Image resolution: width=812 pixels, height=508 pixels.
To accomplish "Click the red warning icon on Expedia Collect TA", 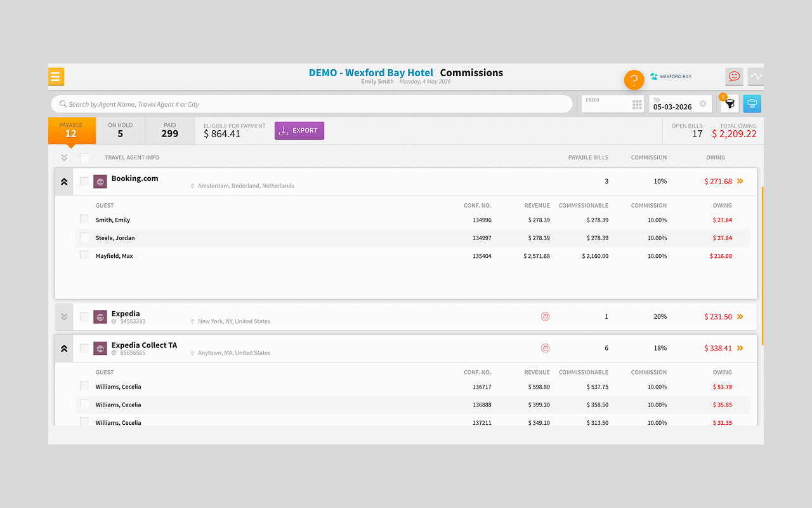I will pyautogui.click(x=545, y=348).
